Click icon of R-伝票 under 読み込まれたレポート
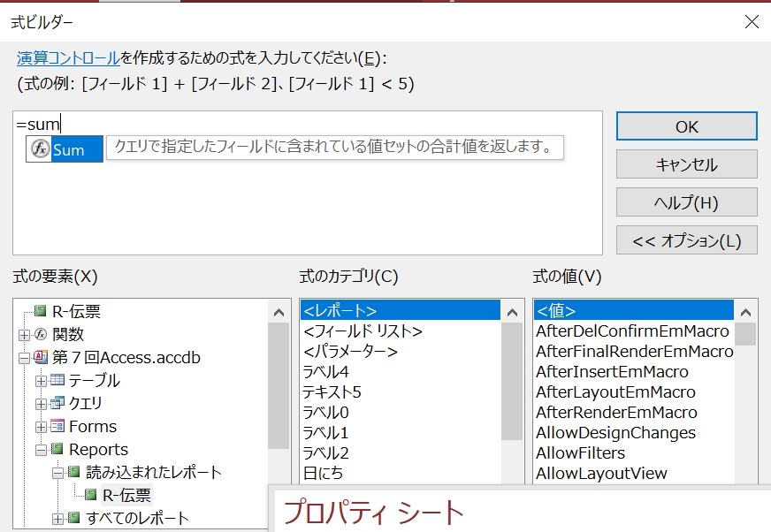This screenshot has height=532, width=771. click(90, 494)
